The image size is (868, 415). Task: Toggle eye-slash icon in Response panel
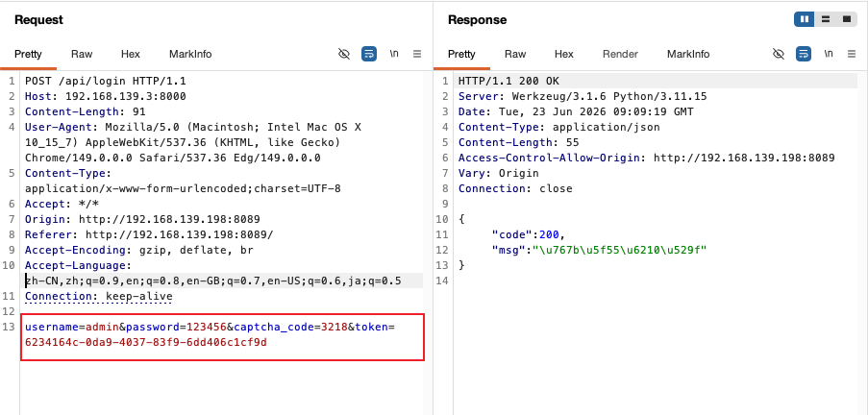779,54
